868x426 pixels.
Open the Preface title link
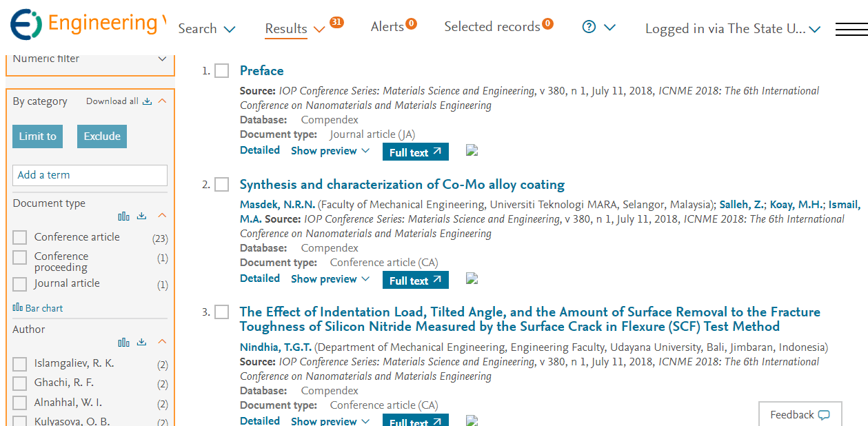pos(261,70)
